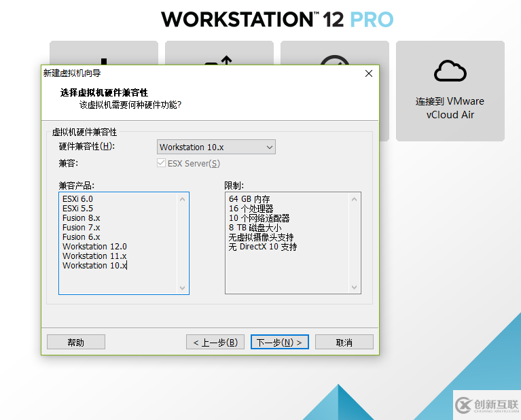Click the 10 个网络适配器 limitation entry
Image resolution: width=521 pixels, height=420 pixels.
259,218
